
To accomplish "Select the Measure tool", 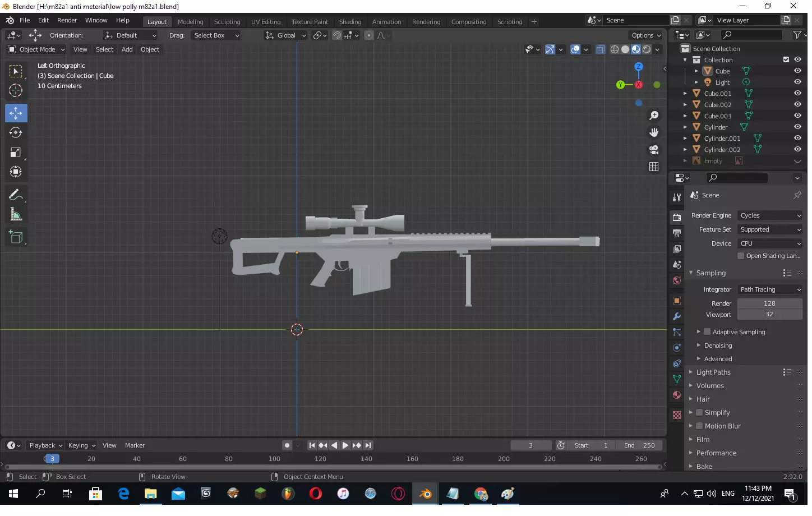I will click(x=16, y=215).
